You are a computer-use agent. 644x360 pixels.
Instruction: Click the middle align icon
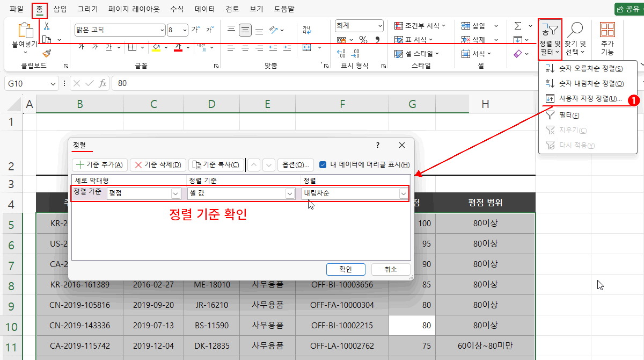coord(245,30)
